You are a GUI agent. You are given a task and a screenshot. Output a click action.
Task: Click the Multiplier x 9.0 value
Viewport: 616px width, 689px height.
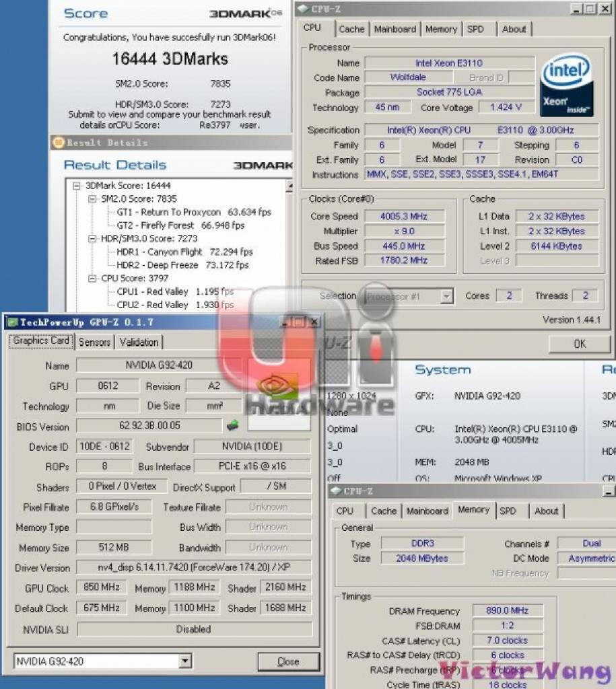[x=404, y=231]
